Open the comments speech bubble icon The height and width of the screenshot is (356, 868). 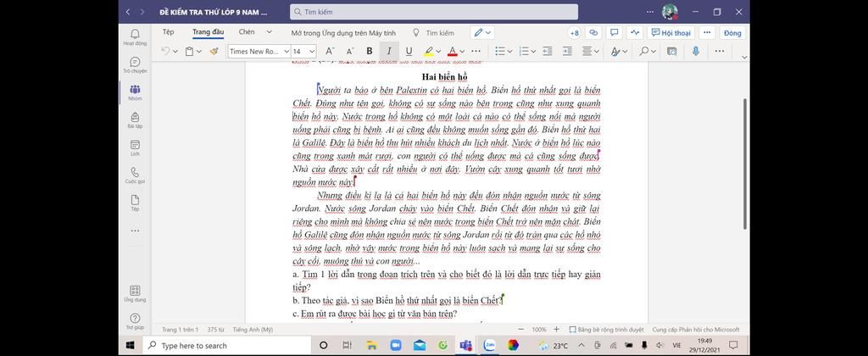pos(614,33)
